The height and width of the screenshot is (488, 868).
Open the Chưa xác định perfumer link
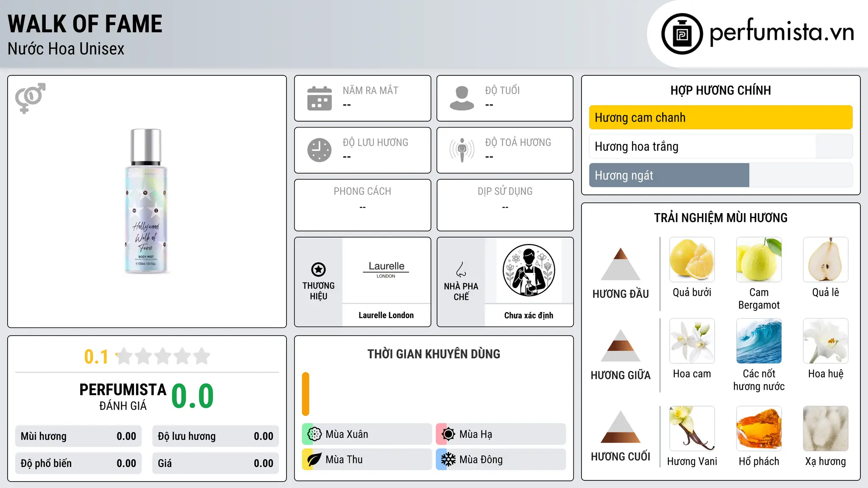tap(529, 315)
